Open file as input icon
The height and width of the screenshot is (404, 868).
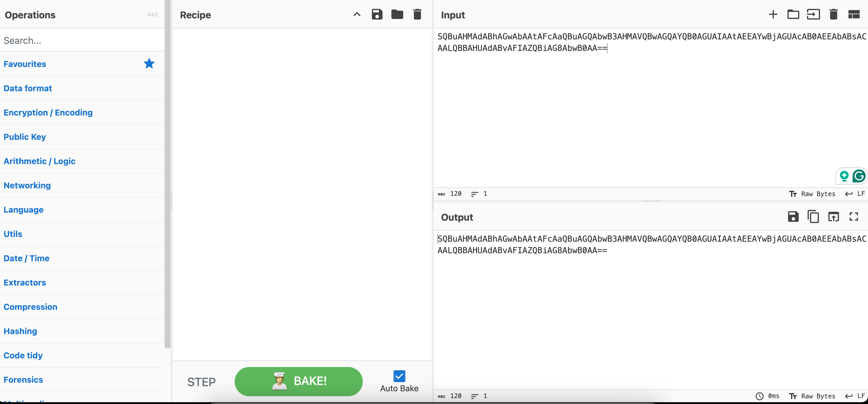click(813, 15)
